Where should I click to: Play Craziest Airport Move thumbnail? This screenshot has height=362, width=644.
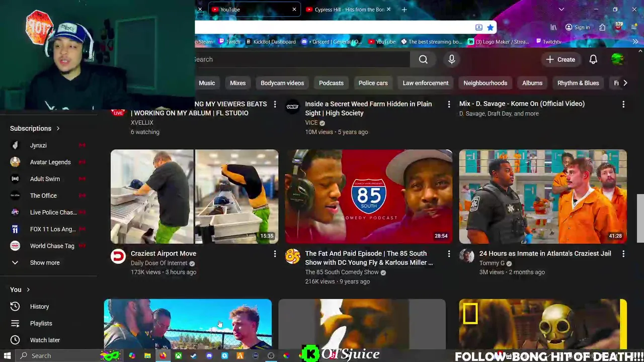194,197
